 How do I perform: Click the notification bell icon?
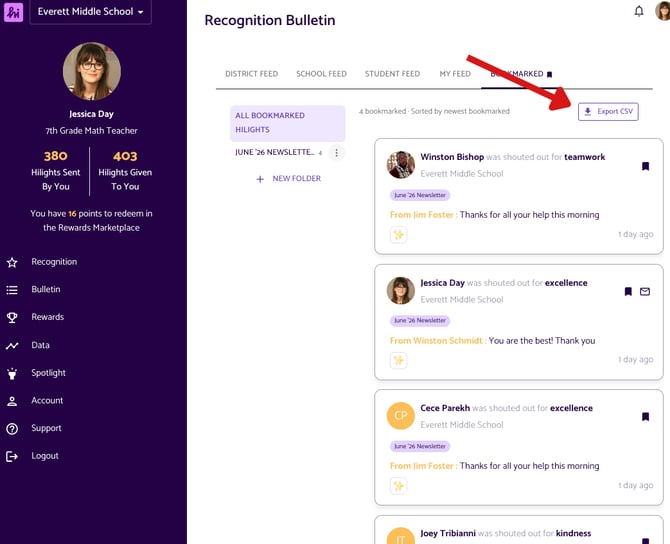coord(638,11)
